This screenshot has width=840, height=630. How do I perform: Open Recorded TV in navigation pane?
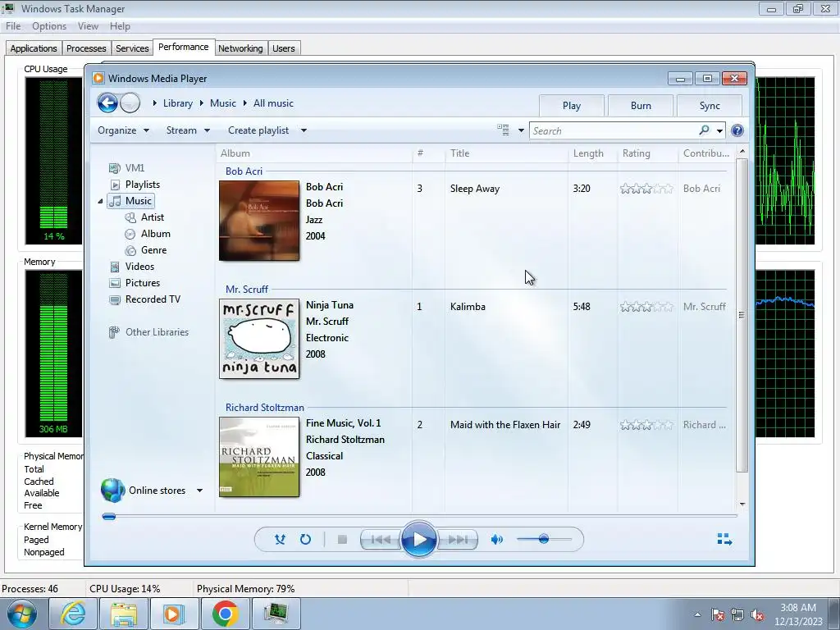click(153, 299)
